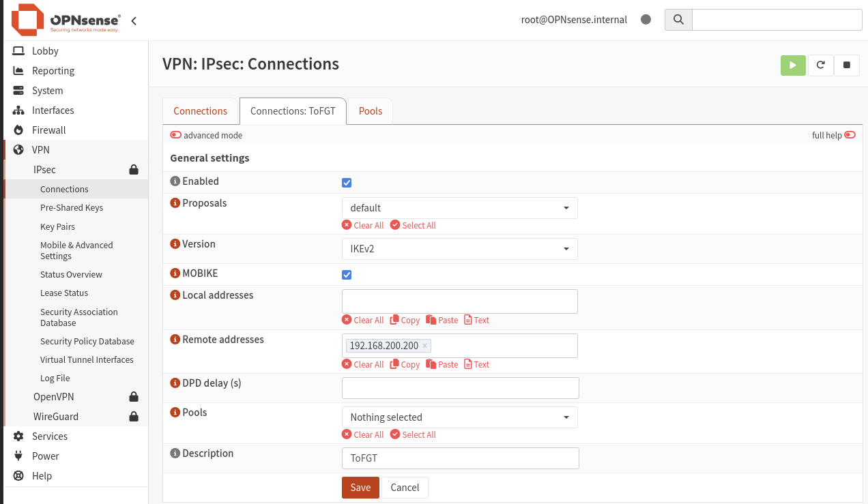Open the Proposals dropdown
868x504 pixels.
point(460,208)
